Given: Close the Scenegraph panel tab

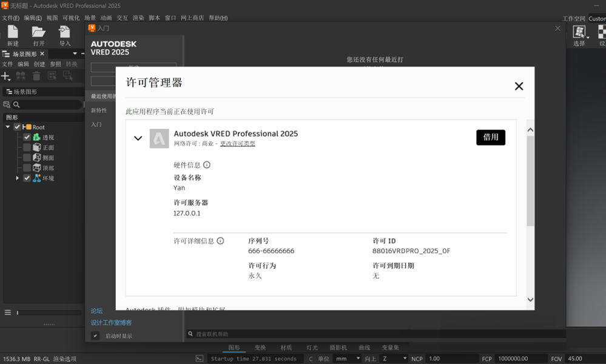Looking at the screenshot, I should point(42,54).
